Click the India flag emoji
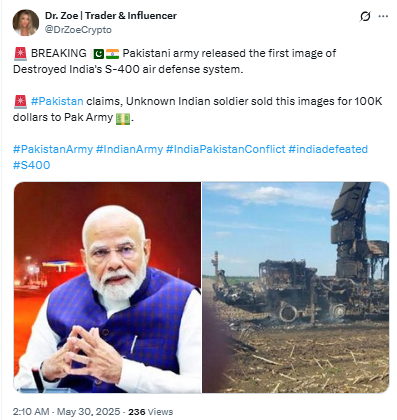397x420 pixels. pos(112,53)
